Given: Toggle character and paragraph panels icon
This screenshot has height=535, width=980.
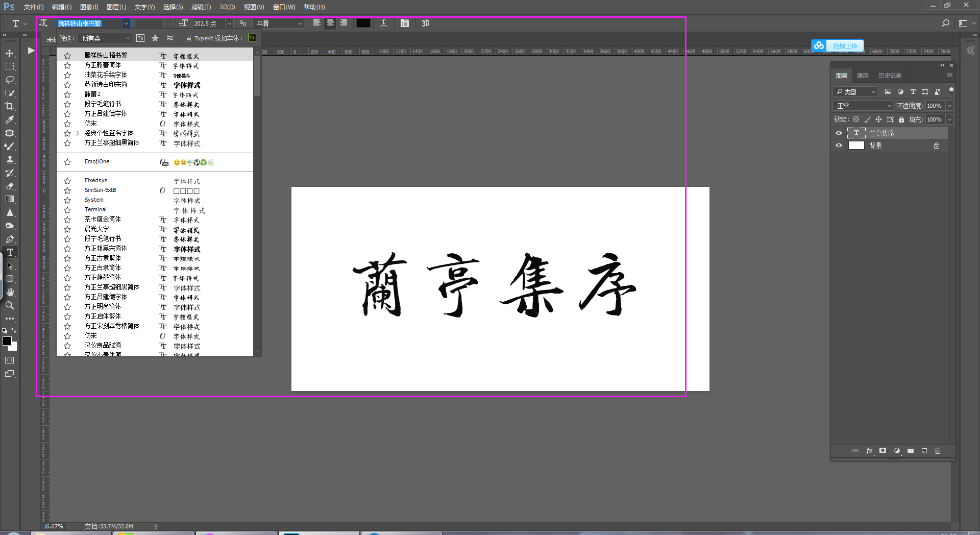Looking at the screenshot, I should 405,23.
